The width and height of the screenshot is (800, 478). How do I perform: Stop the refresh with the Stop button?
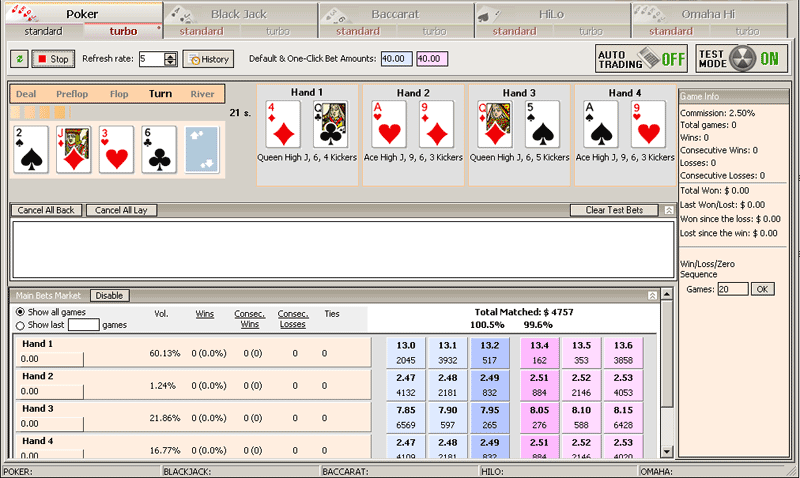click(53, 59)
